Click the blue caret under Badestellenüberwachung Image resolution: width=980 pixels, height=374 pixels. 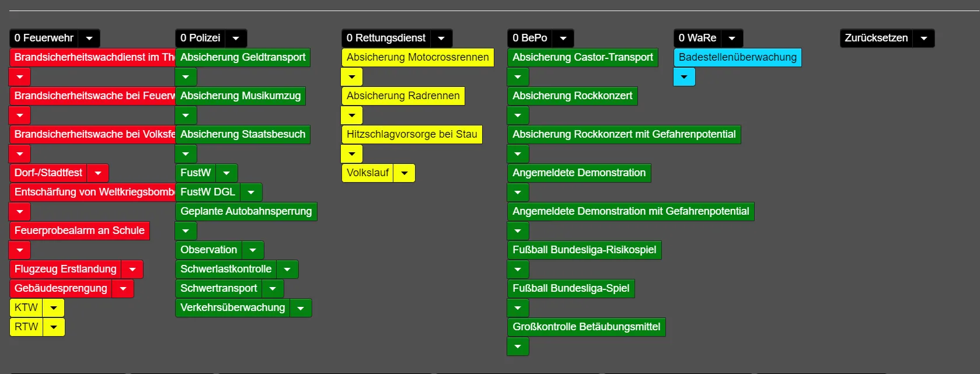point(684,77)
